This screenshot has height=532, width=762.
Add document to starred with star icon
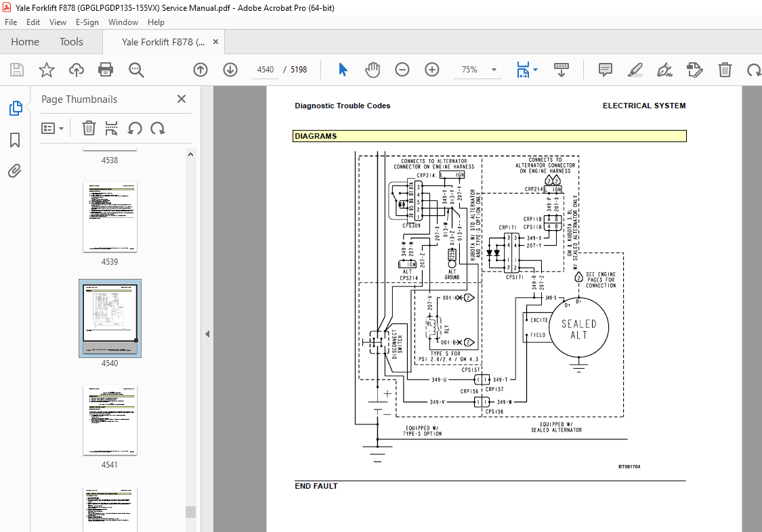click(47, 70)
